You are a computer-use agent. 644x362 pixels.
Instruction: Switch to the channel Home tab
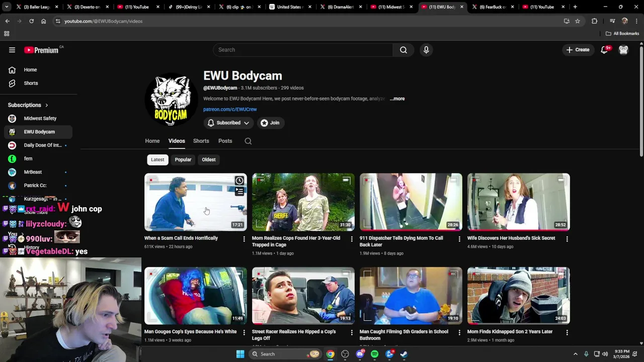pos(152,141)
